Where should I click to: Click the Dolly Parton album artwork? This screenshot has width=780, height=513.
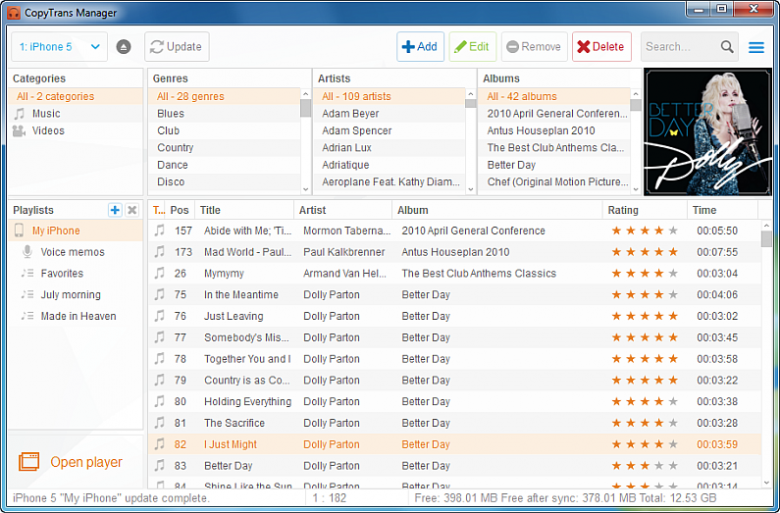pos(708,131)
